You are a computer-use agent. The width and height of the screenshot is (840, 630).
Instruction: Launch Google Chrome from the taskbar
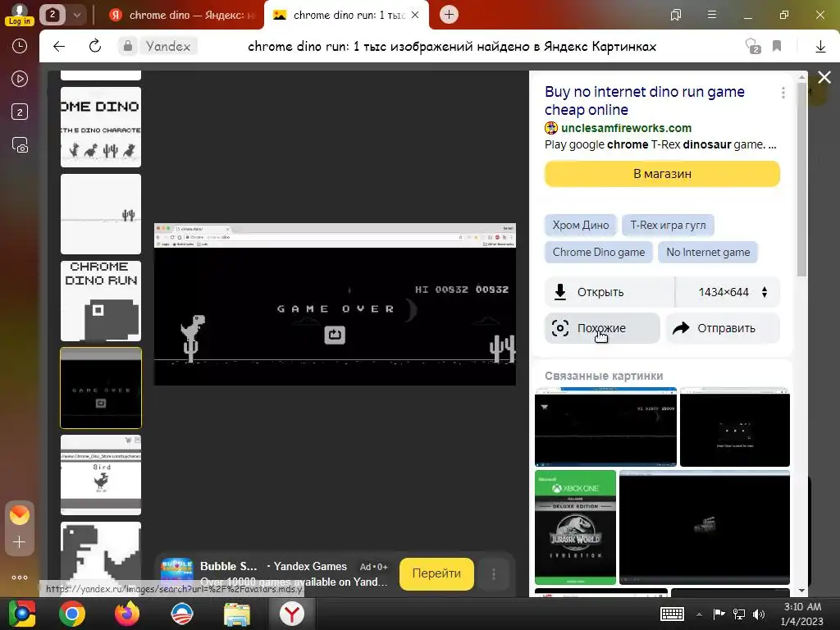pyautogui.click(x=72, y=614)
